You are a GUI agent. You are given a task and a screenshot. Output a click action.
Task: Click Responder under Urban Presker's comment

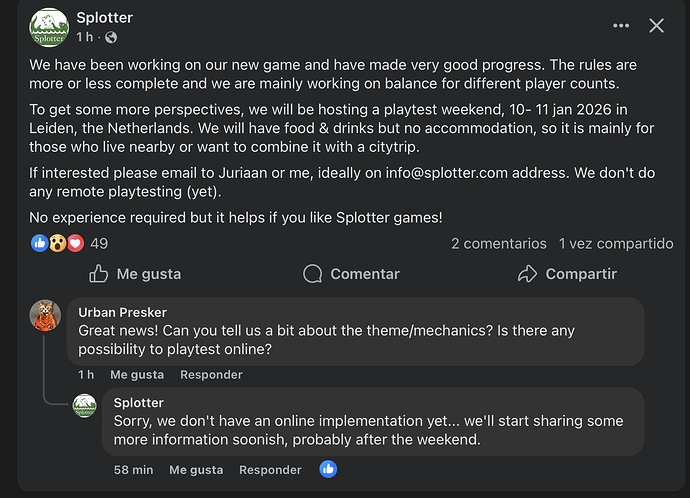coord(211,375)
